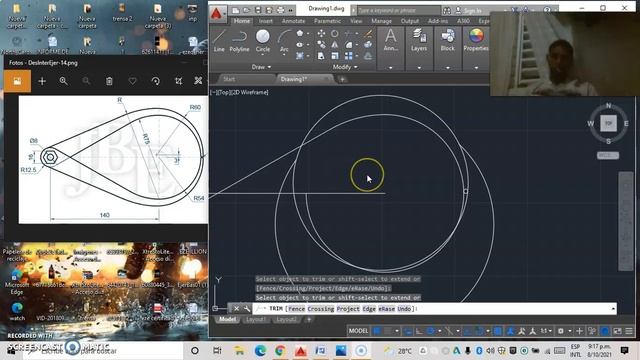The image size is (640, 360).
Task: Select the Offset tool icon
Action: coord(368,56)
